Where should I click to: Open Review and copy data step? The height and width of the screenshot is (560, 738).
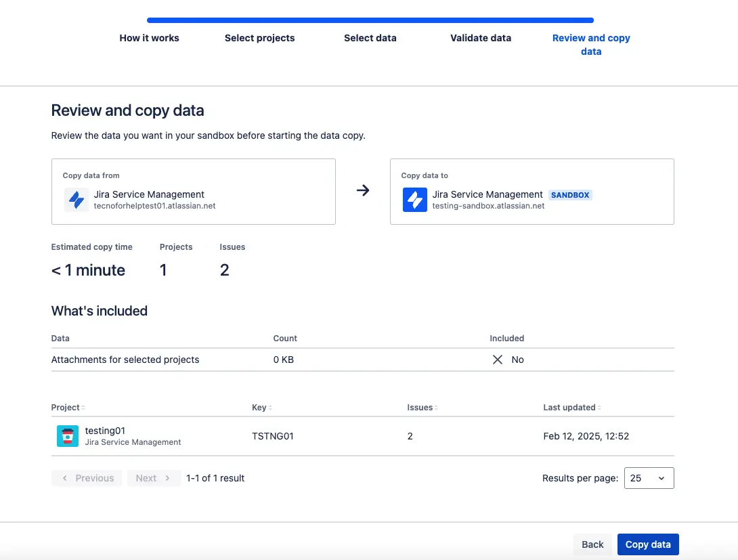pyautogui.click(x=591, y=45)
